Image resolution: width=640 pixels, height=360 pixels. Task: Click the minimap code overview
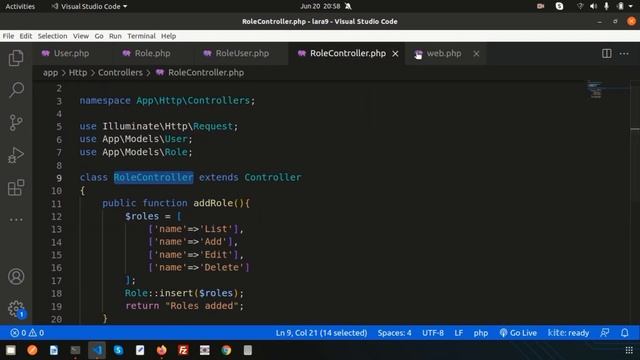(594, 90)
